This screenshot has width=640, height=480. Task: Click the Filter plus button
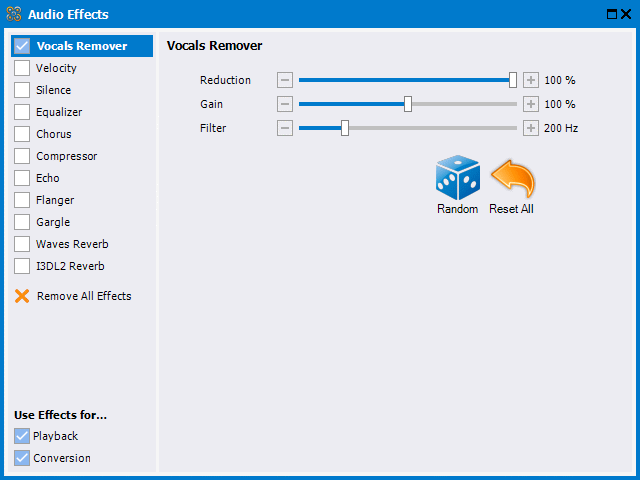[531, 128]
